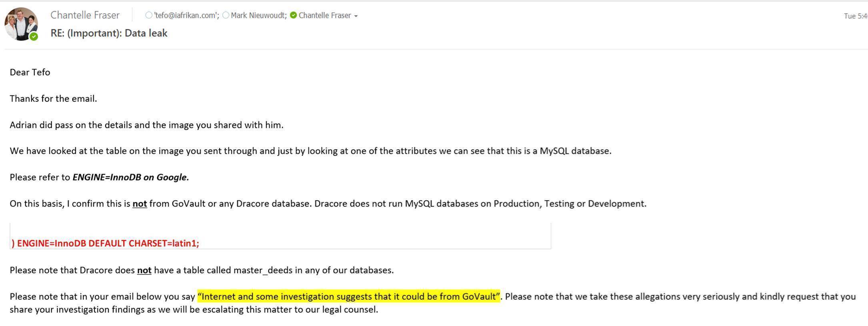The image size is (868, 326).
Task: Click the greeting line Dear Tefo
Action: (x=30, y=72)
